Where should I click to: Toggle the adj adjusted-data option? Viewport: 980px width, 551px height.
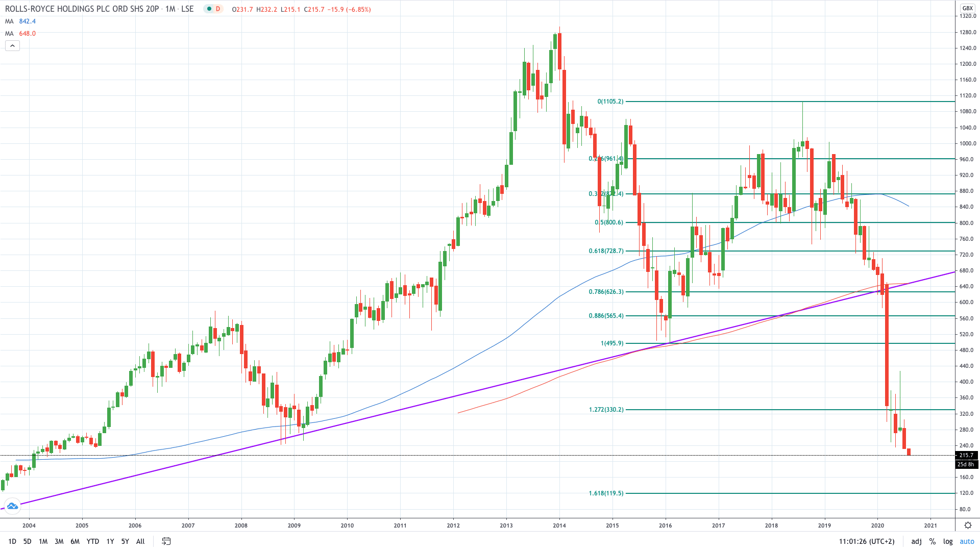(916, 541)
